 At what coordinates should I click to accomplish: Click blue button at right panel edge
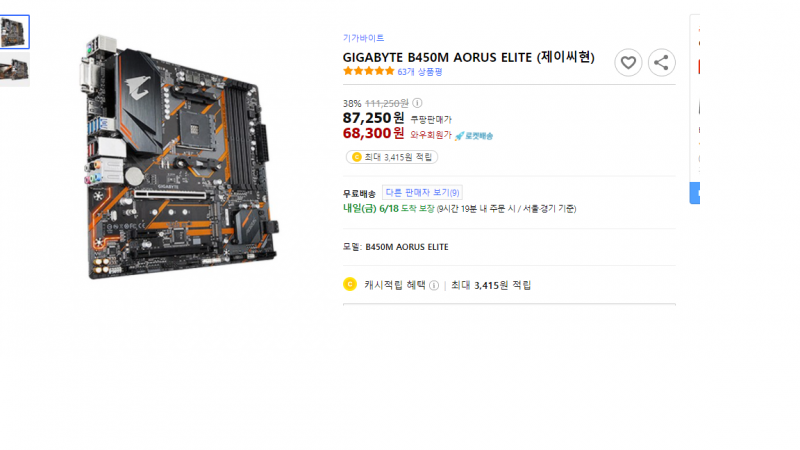point(694,193)
